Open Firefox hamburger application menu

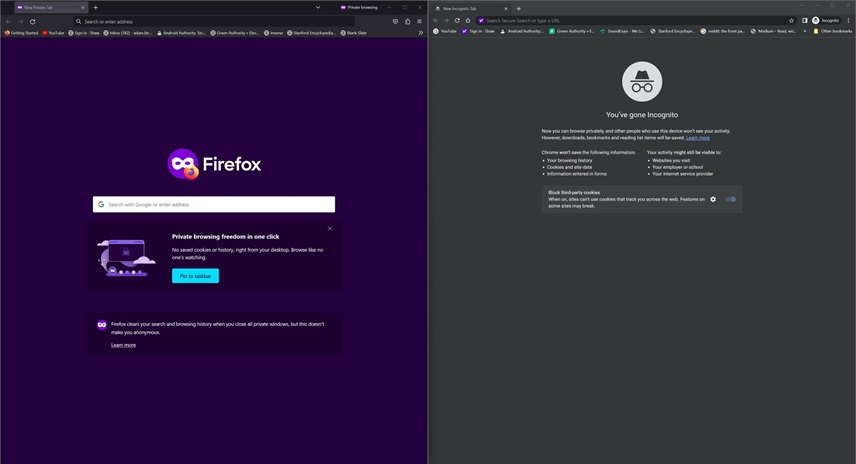(x=419, y=22)
